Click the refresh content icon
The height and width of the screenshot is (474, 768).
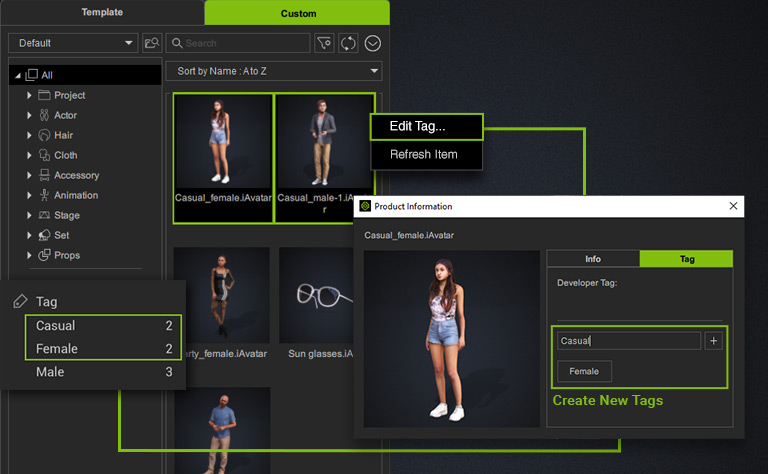pos(349,43)
